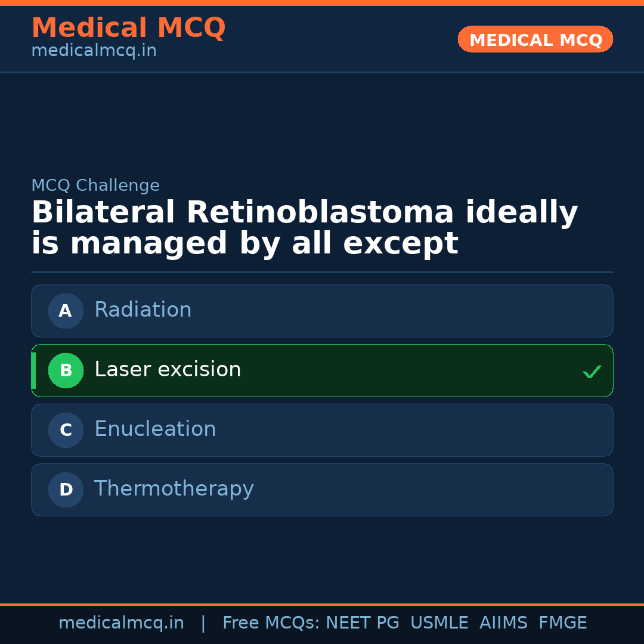The image size is (644, 644).
Task: Select the Laser excision answer text
Action: (168, 370)
